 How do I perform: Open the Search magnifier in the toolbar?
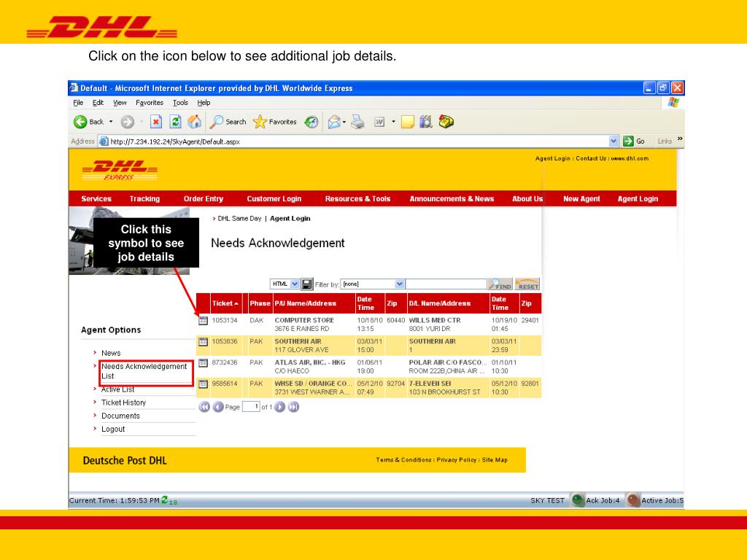point(216,122)
